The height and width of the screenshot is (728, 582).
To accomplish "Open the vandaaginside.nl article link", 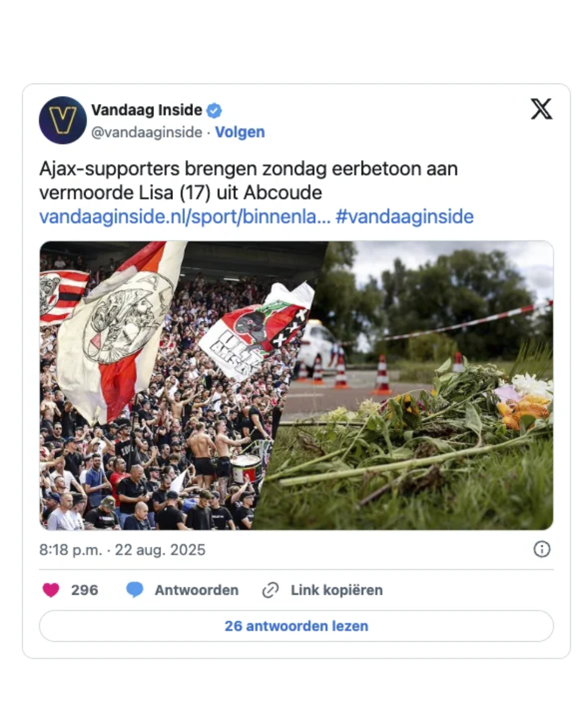I will [185, 216].
